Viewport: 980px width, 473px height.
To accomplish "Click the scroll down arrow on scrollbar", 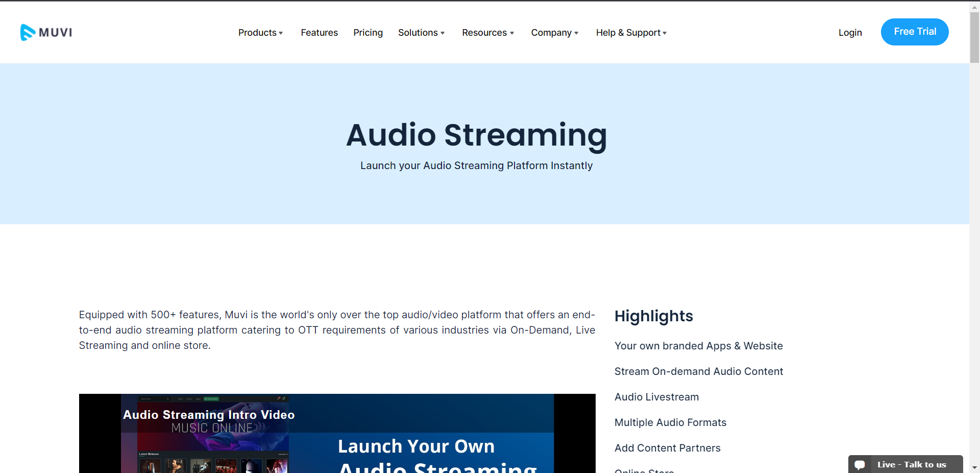I will pos(974,467).
